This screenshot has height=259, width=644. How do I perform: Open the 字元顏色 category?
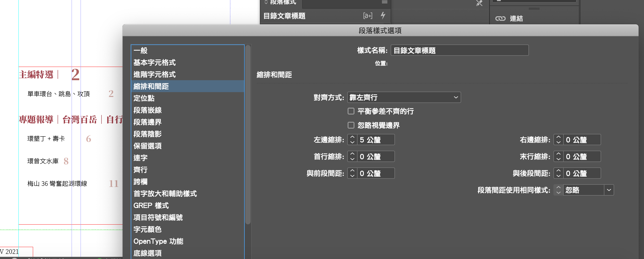pyautogui.click(x=147, y=229)
